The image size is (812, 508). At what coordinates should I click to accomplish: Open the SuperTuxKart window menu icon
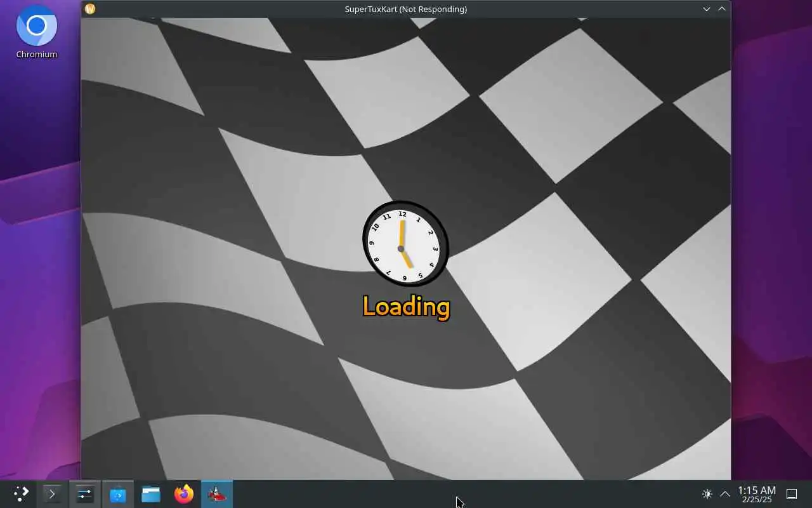click(90, 9)
